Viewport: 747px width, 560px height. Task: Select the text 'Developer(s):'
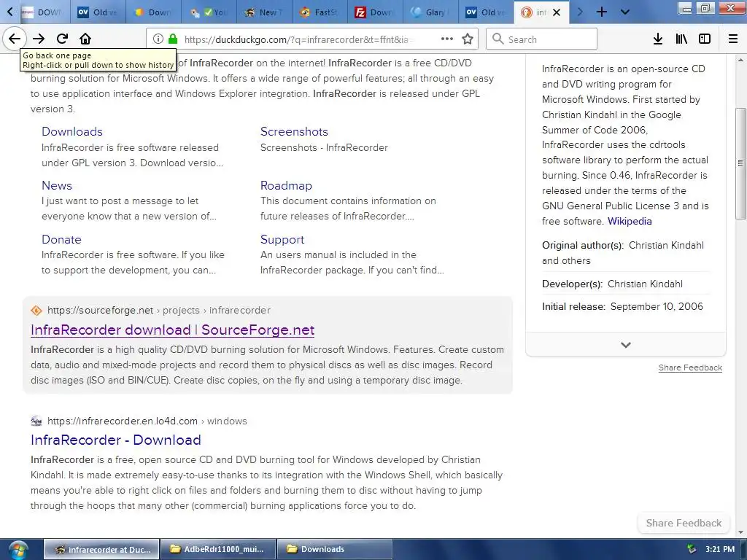572,284
